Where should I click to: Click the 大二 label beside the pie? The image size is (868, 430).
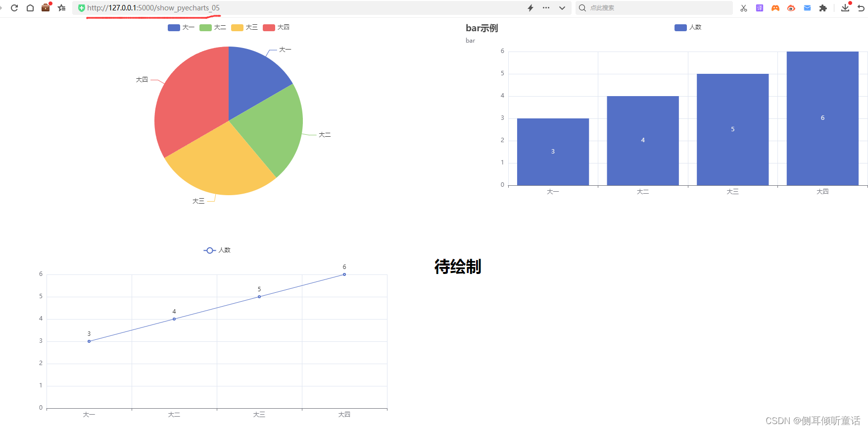tap(325, 135)
